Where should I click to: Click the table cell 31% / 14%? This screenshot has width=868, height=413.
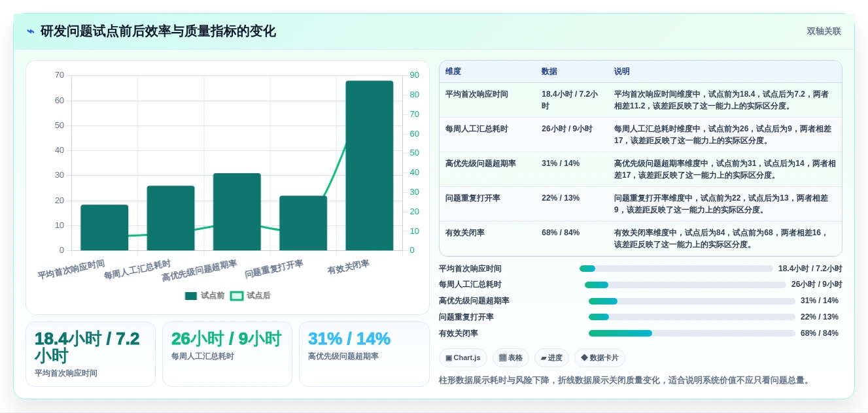(x=561, y=163)
